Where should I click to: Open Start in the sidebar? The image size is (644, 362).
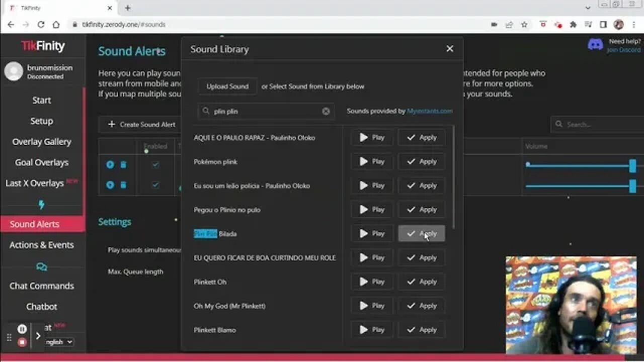pyautogui.click(x=42, y=100)
